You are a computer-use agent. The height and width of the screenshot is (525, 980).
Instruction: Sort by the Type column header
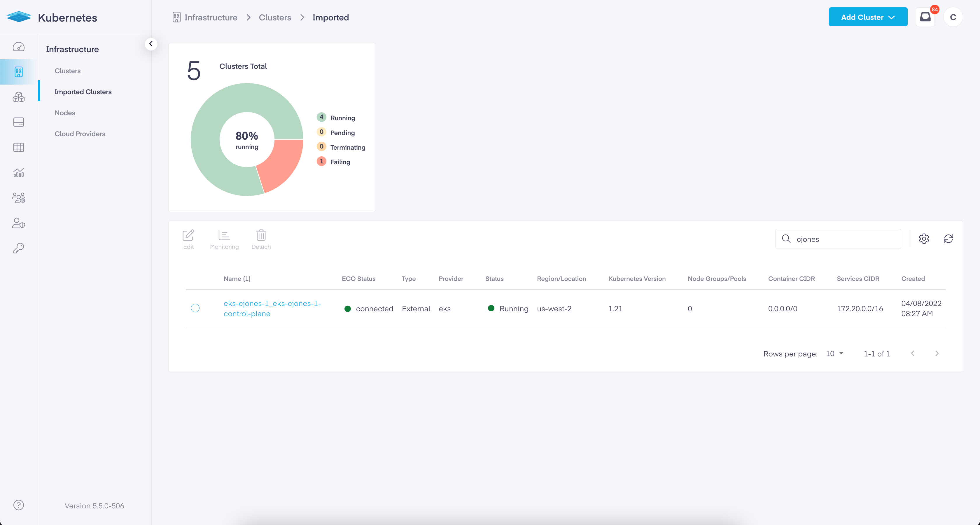409,279
